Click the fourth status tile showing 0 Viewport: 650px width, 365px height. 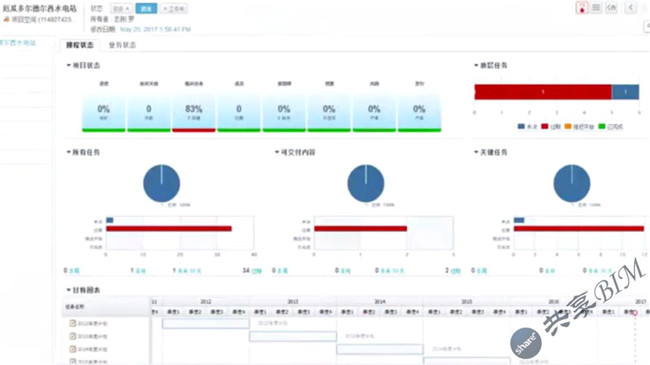click(239, 113)
